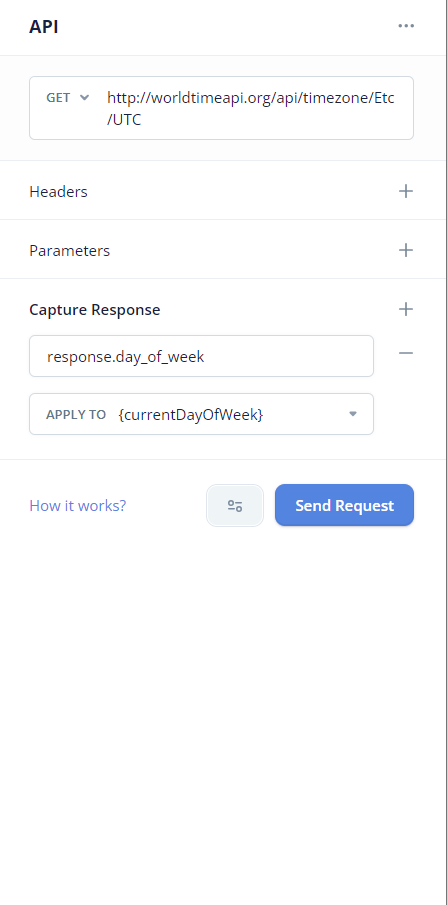Select the {currentDayOfWeek} variable value
Image resolution: width=447 pixels, height=905 pixels.
(x=191, y=414)
